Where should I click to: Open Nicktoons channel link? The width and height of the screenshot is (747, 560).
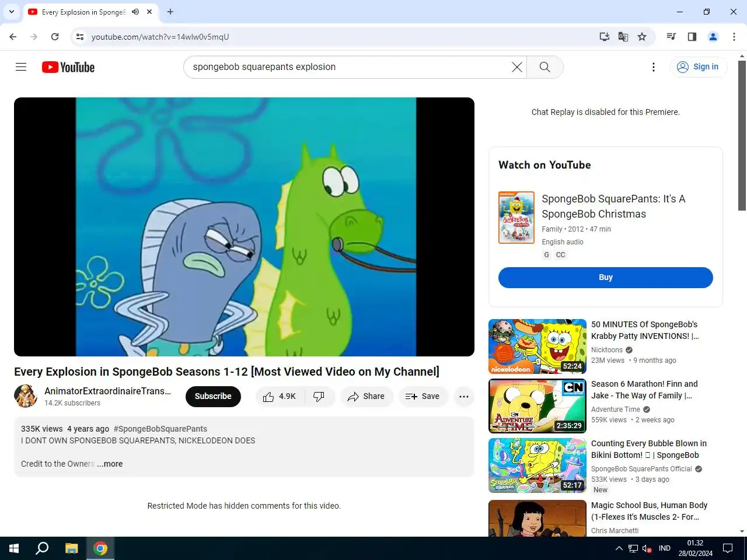click(x=607, y=350)
